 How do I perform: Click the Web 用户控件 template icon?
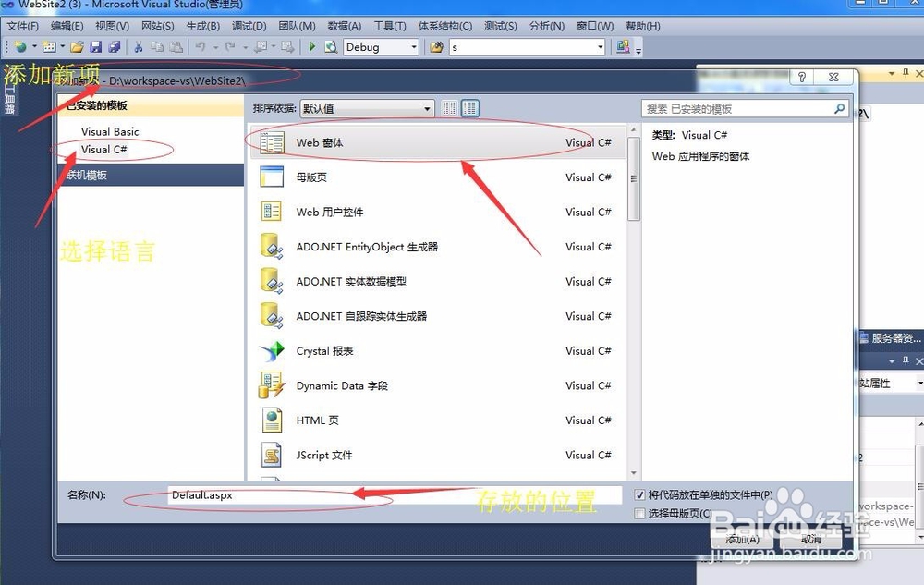click(x=272, y=212)
